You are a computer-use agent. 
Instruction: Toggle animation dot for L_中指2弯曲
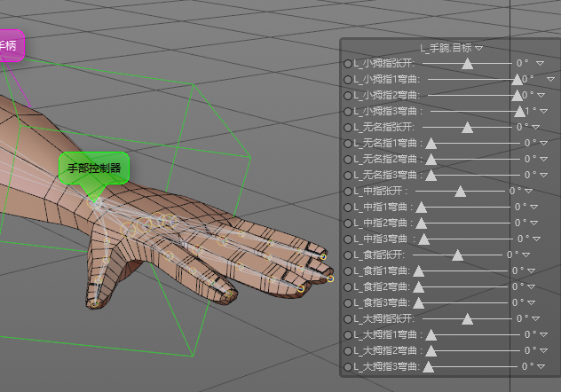[x=348, y=223]
